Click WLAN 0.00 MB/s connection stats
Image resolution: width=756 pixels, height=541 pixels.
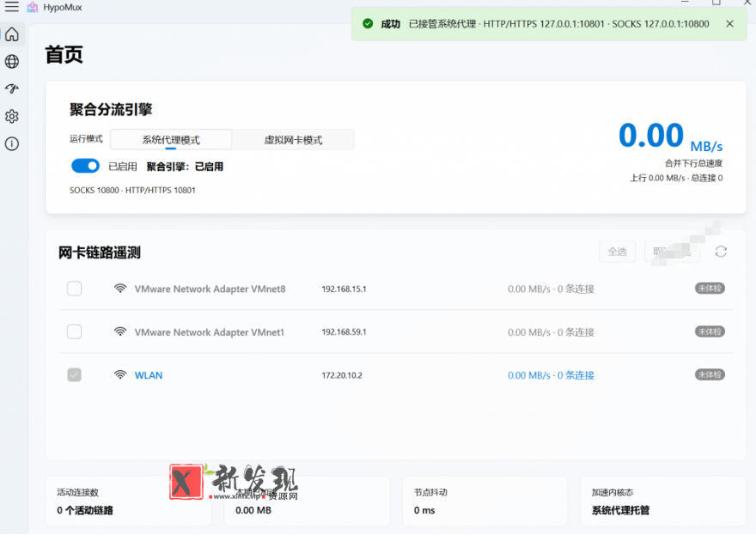pos(551,375)
